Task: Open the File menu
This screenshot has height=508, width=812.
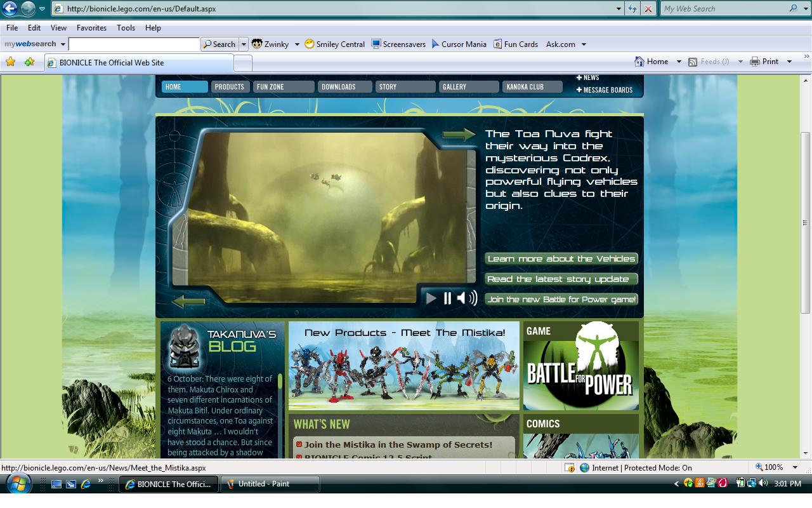Action: pyautogui.click(x=12, y=28)
